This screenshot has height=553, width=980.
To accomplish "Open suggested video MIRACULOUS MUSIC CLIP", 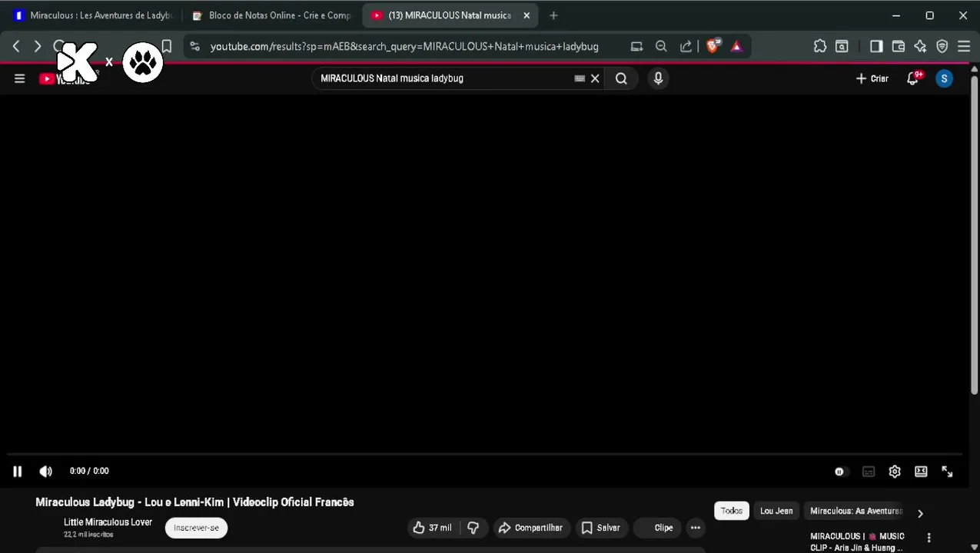I will coord(857,541).
